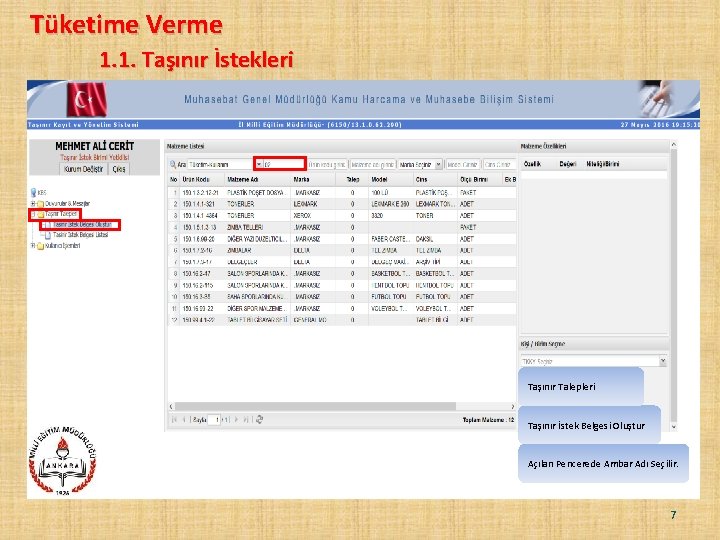This screenshot has height=540, width=720.
Task: Select the KBS root tree item
Action: tap(42, 192)
